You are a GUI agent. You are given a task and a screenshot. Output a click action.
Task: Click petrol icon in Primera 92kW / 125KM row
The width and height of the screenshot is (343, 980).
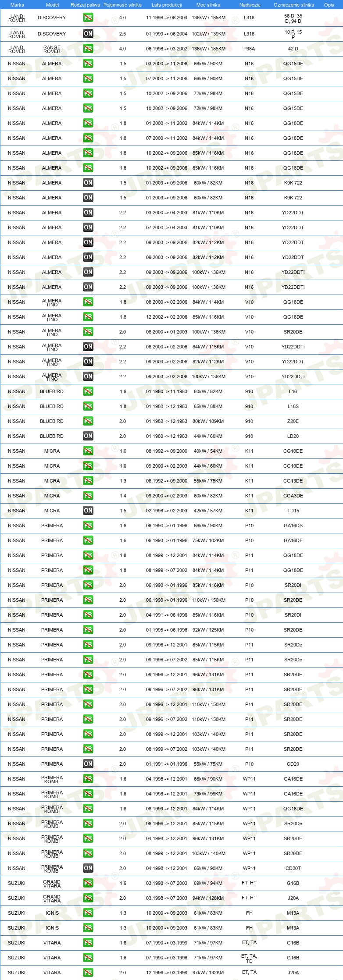pyautogui.click(x=88, y=630)
